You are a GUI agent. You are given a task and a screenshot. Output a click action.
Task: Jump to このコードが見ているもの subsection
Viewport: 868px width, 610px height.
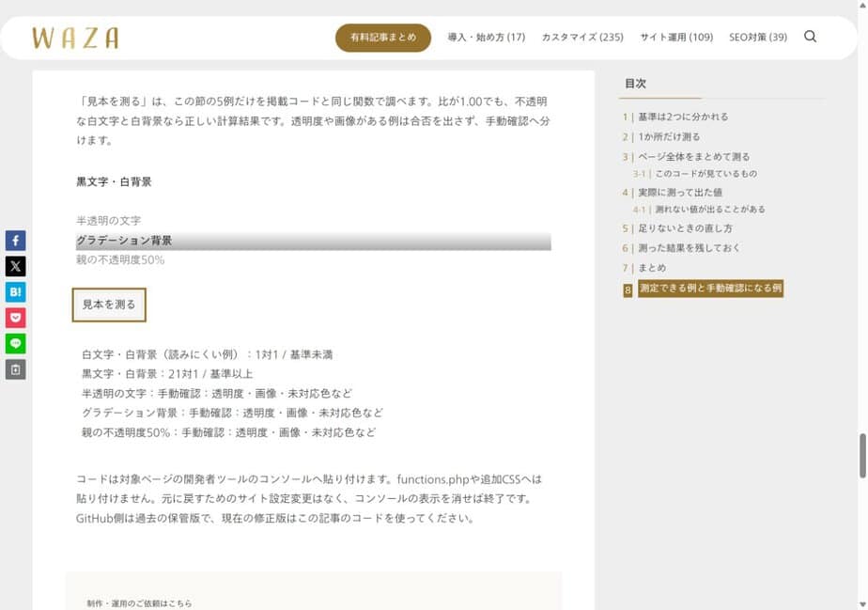click(x=705, y=174)
